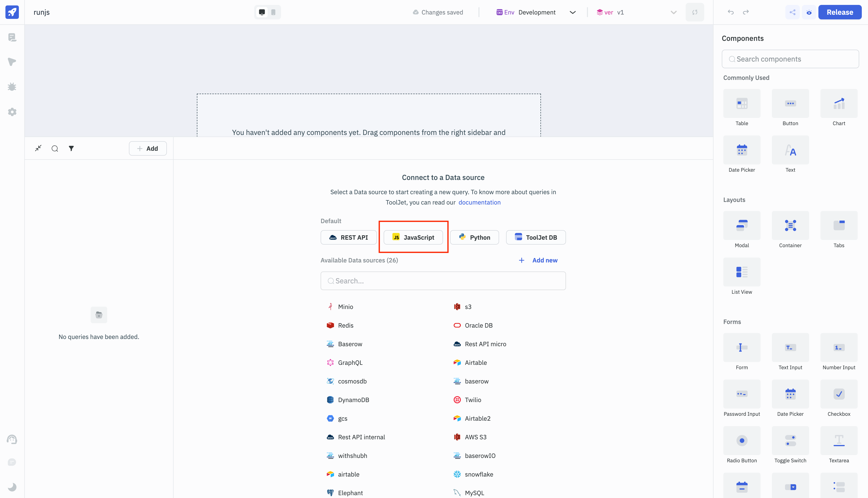Image resolution: width=868 pixels, height=498 pixels.
Task: Open the debugger bug icon
Action: [12, 87]
